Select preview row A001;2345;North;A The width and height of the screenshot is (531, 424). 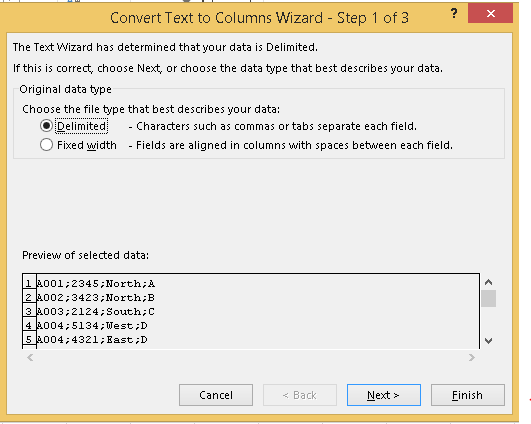click(x=96, y=283)
